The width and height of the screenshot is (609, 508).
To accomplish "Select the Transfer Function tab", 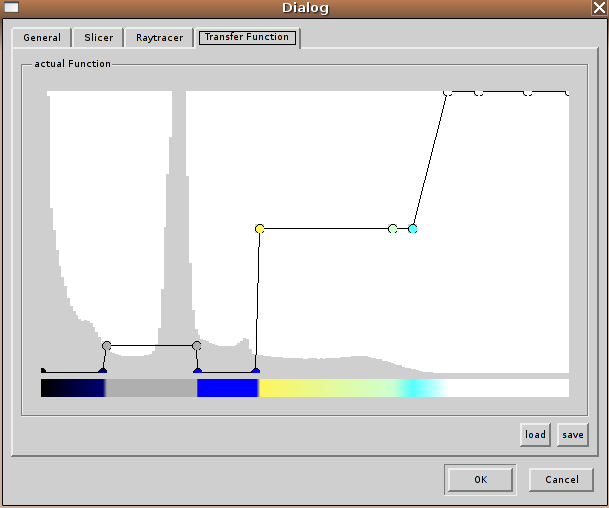I will point(246,38).
